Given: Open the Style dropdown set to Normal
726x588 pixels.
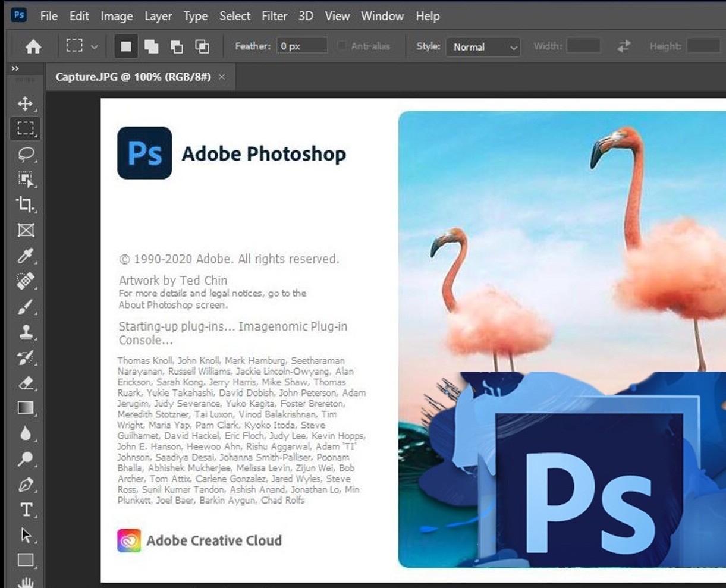Looking at the screenshot, I should 483,47.
